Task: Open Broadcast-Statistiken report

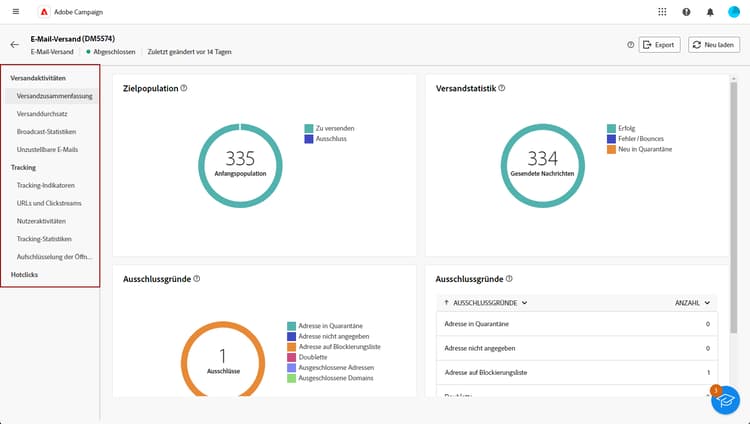Action: point(46,132)
